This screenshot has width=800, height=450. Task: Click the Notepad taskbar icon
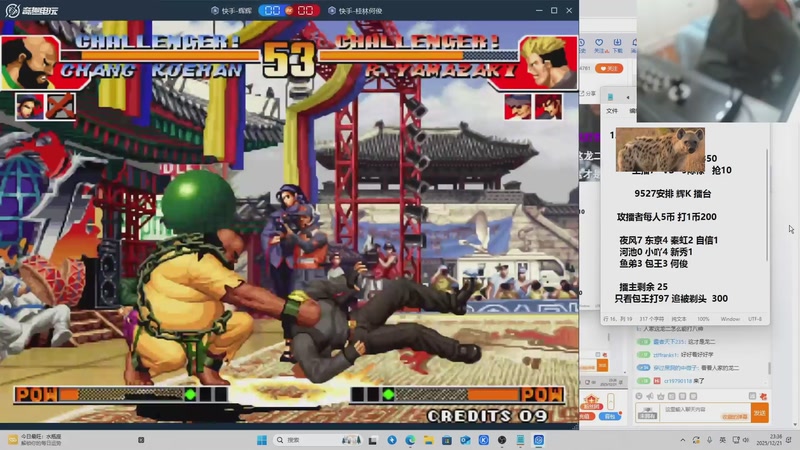(520, 440)
